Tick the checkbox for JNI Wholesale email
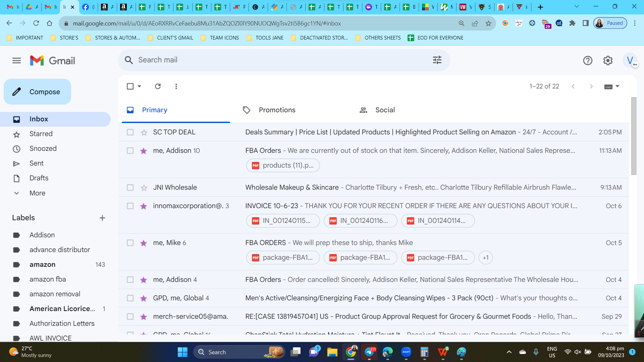The image size is (644, 362). (x=130, y=188)
